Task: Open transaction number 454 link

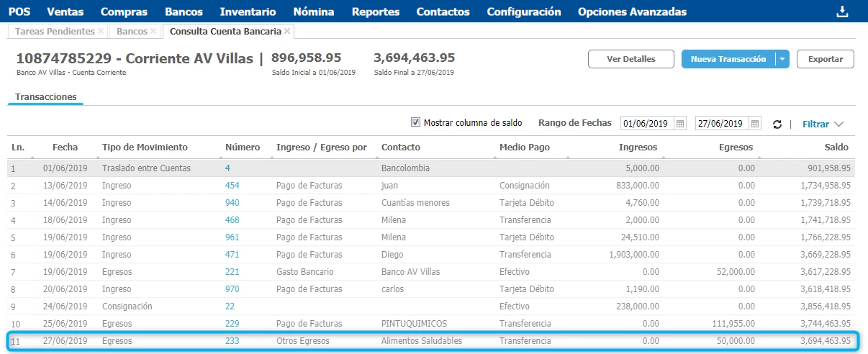Action: tap(232, 186)
